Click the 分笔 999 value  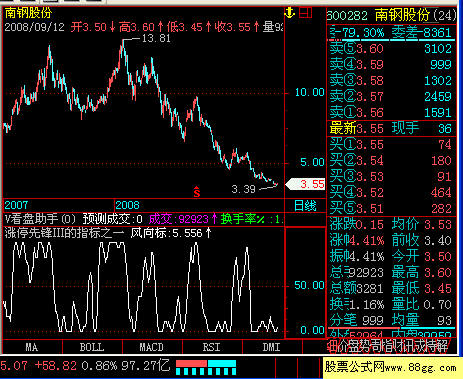(x=357, y=320)
